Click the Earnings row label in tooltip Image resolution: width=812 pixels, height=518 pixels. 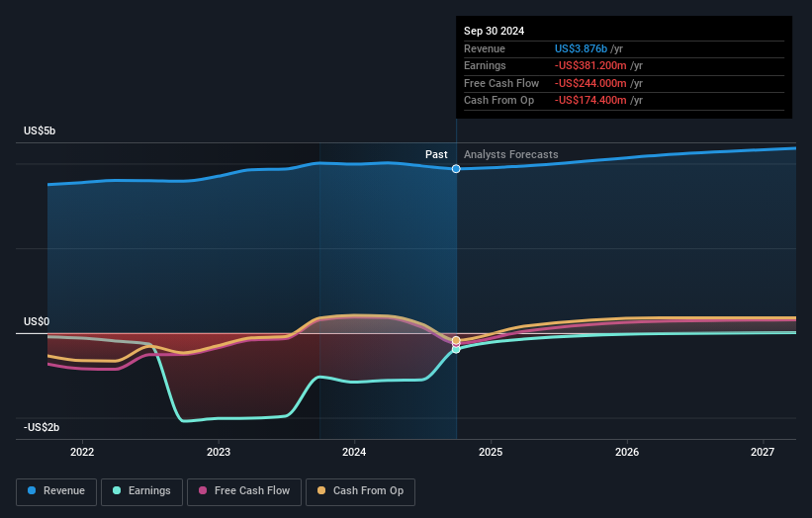click(x=485, y=65)
